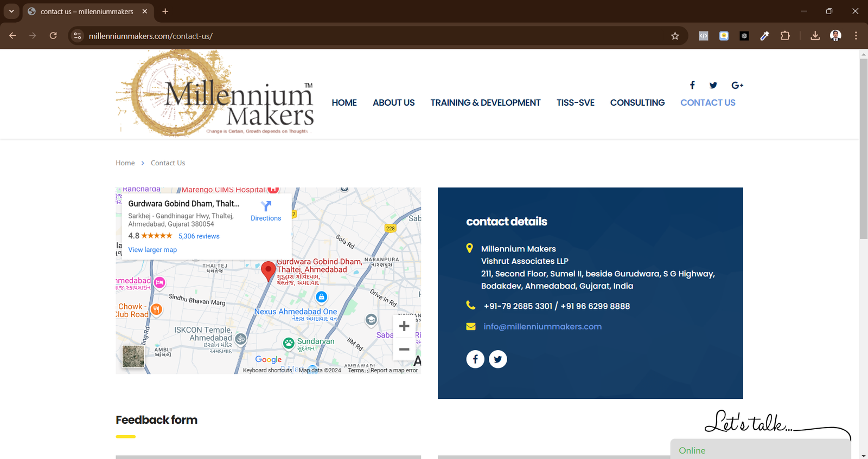Open the Twitter icon in header
Viewport: 868px width, 459px height.
point(713,85)
